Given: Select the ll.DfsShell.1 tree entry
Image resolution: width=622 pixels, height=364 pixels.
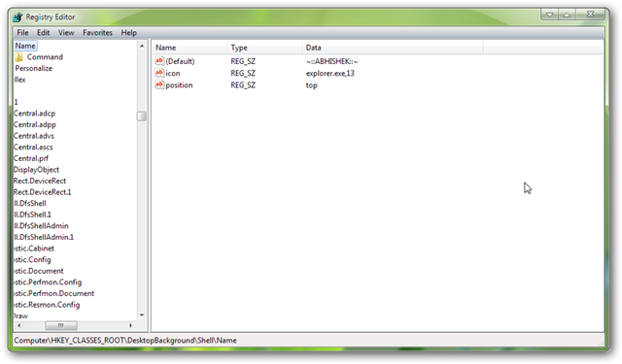Looking at the screenshot, I should coord(32,215).
